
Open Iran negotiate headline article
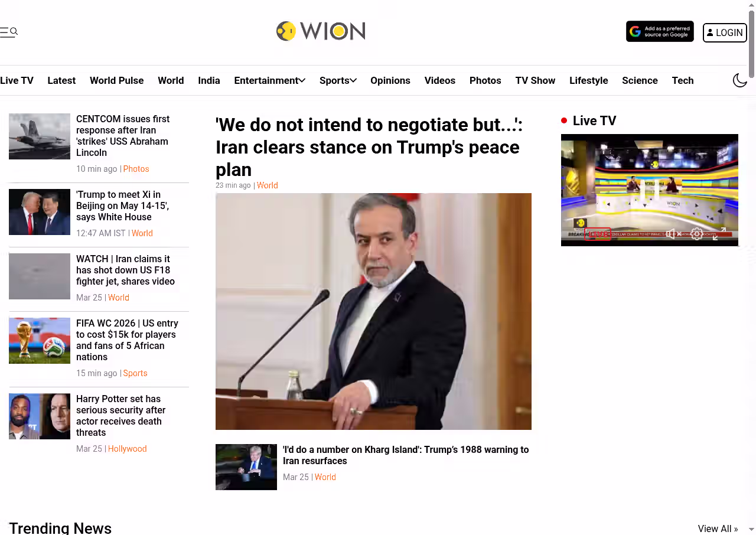click(x=369, y=147)
